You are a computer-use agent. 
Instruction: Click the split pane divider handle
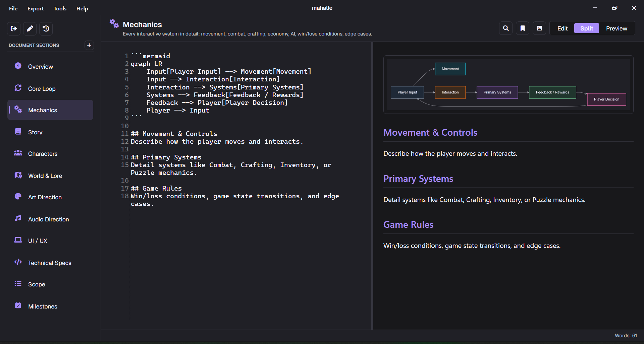372,186
